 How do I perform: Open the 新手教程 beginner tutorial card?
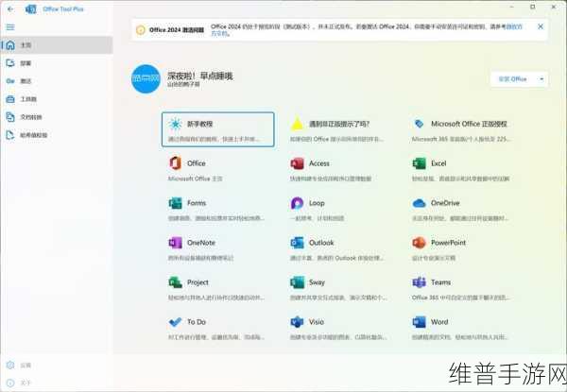pyautogui.click(x=218, y=129)
